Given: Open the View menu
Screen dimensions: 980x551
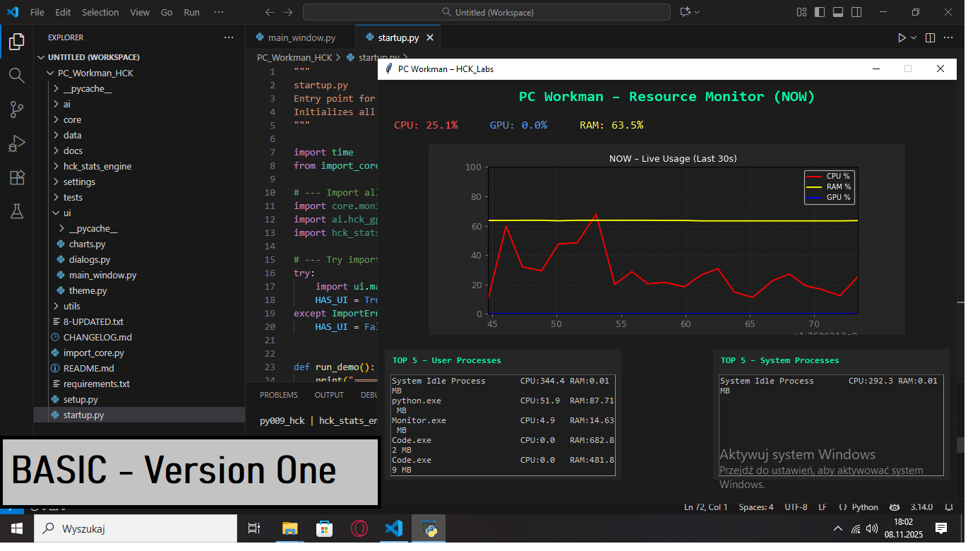Looking at the screenshot, I should pos(139,11).
